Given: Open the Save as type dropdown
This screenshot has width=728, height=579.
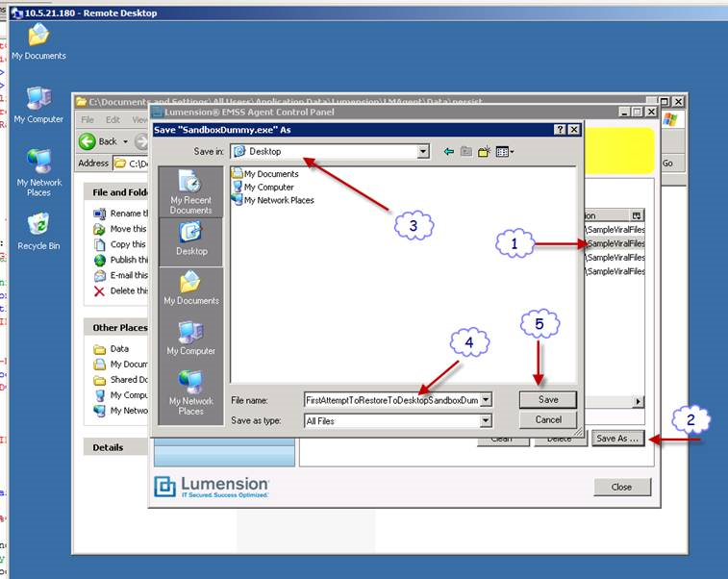Looking at the screenshot, I should 486,420.
